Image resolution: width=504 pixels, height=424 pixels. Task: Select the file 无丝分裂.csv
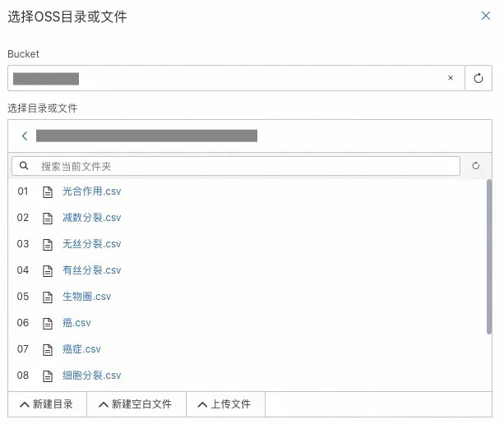coord(92,244)
